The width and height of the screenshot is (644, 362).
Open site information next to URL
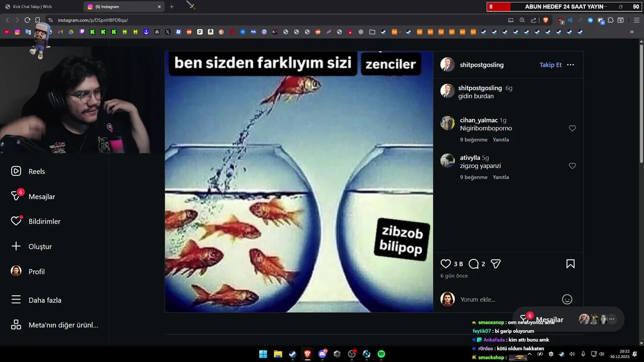(x=50, y=20)
